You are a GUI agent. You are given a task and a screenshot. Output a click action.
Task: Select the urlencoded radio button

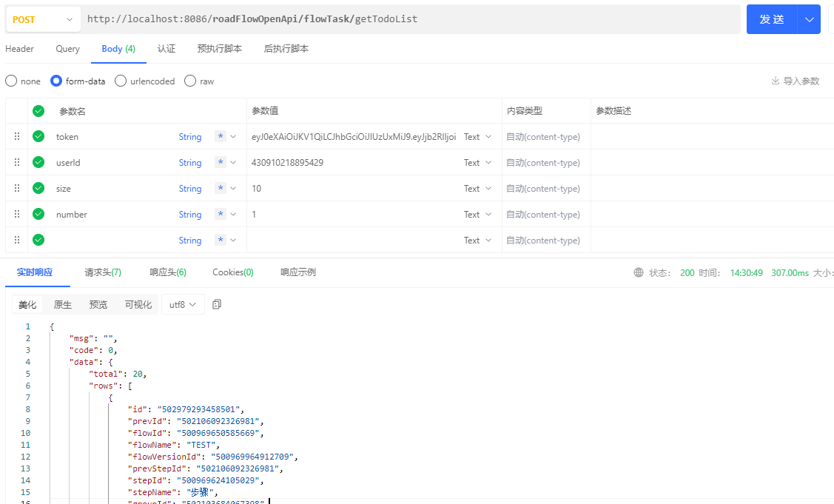pos(121,81)
